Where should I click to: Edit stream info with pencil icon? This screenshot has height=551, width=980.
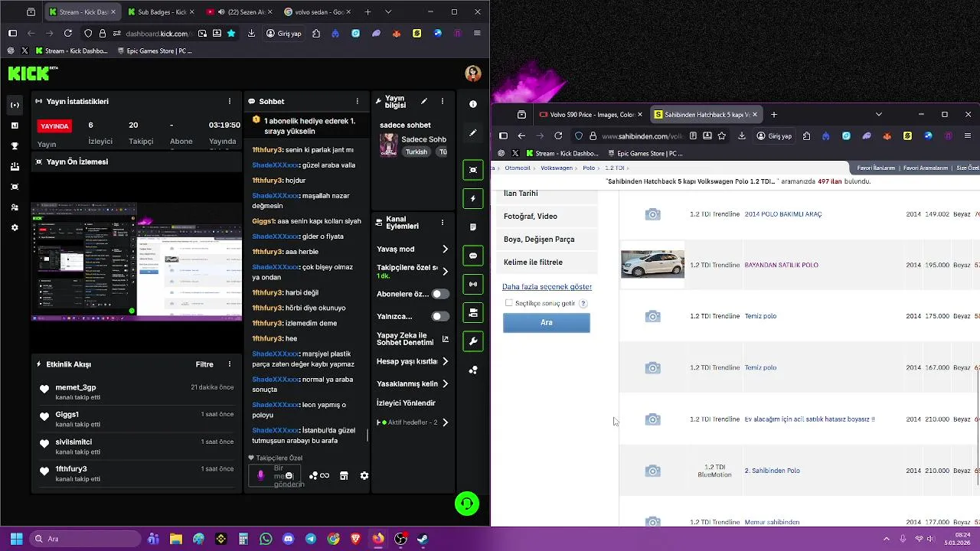tap(424, 101)
